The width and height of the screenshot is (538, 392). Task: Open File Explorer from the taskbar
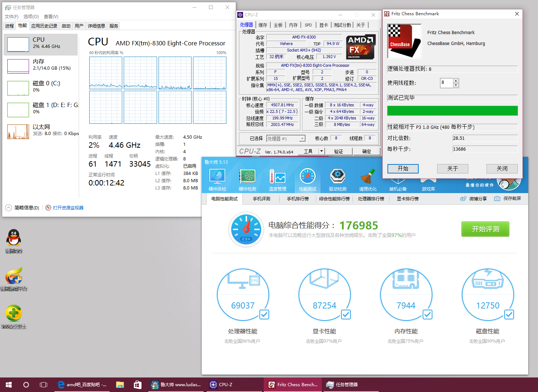[x=120, y=385]
